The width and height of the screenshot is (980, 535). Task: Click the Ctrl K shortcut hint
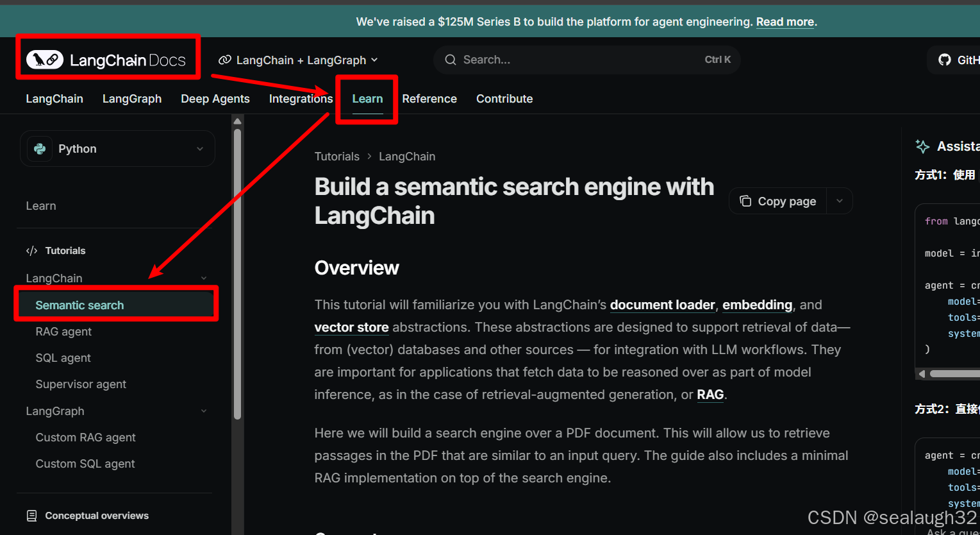tap(718, 60)
